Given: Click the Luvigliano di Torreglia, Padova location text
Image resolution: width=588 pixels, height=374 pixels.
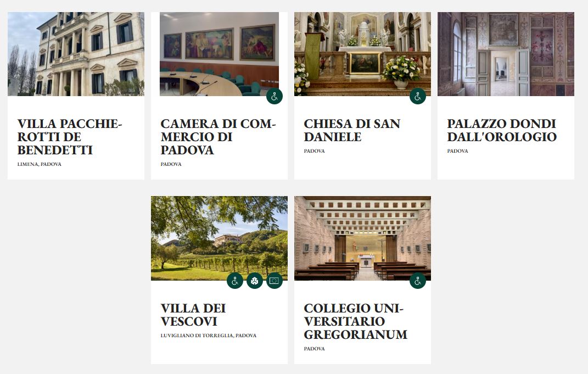Looking at the screenshot, I should 209,336.
